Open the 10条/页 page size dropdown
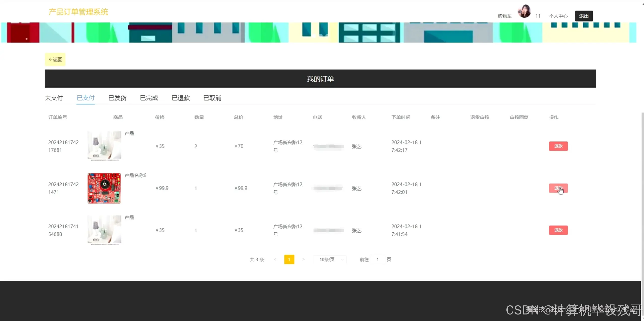This screenshot has width=644, height=321. coord(330,259)
